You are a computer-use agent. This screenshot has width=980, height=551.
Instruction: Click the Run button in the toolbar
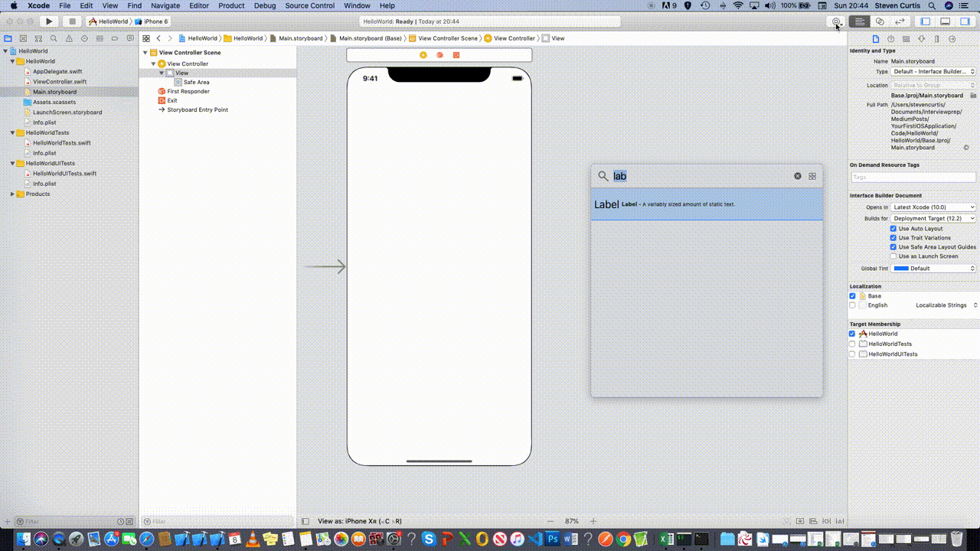coord(48,21)
